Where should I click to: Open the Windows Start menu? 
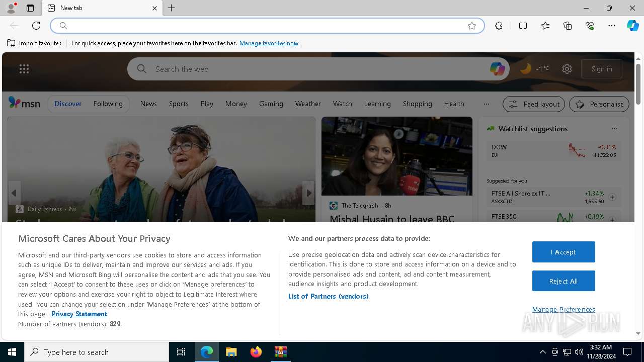(12, 352)
